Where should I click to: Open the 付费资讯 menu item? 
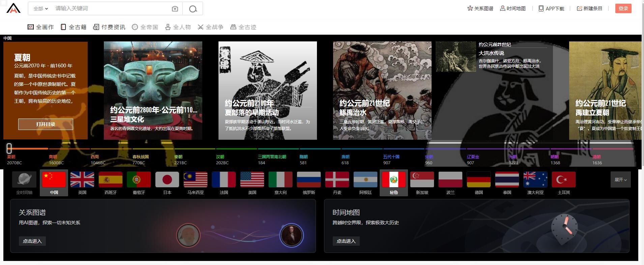tap(109, 27)
